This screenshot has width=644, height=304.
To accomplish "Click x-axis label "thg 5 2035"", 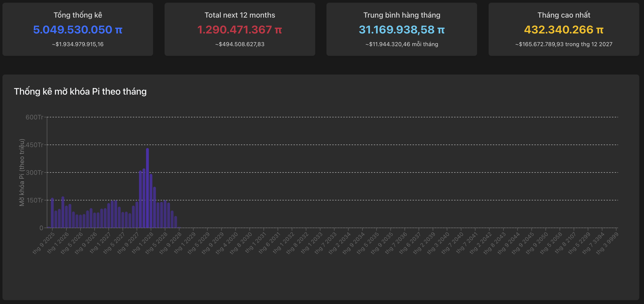I will [368, 243].
